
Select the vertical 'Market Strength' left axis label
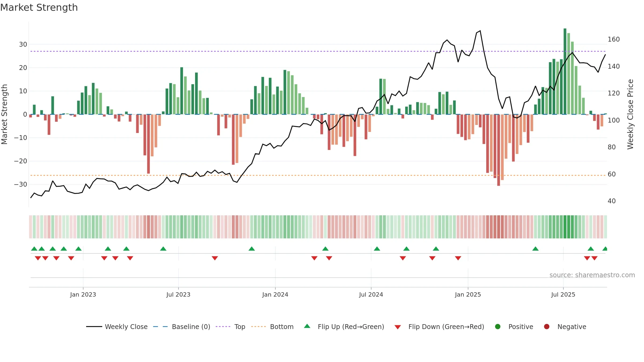click(4, 114)
